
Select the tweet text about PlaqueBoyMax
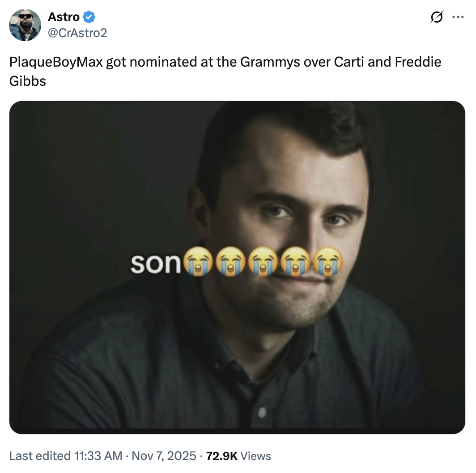click(x=179, y=63)
